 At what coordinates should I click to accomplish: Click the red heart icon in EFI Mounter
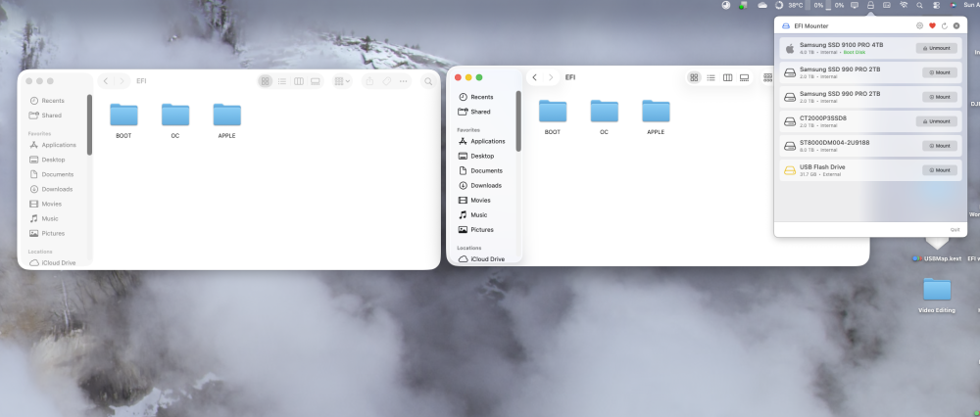(932, 25)
